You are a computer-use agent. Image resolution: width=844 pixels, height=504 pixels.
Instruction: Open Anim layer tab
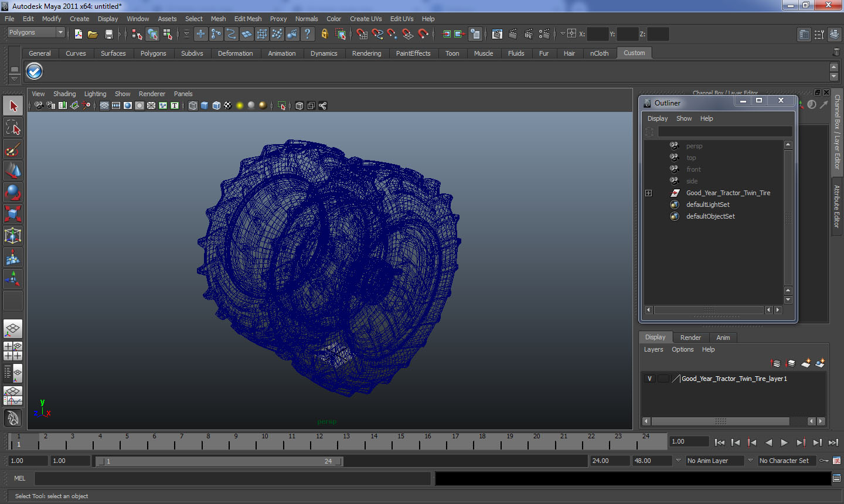click(x=723, y=338)
